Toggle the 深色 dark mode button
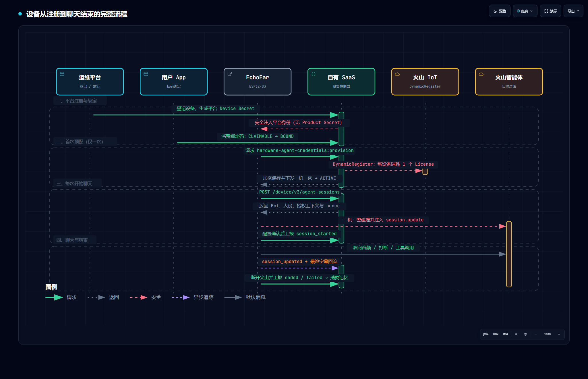The height and width of the screenshot is (379, 588). [500, 11]
